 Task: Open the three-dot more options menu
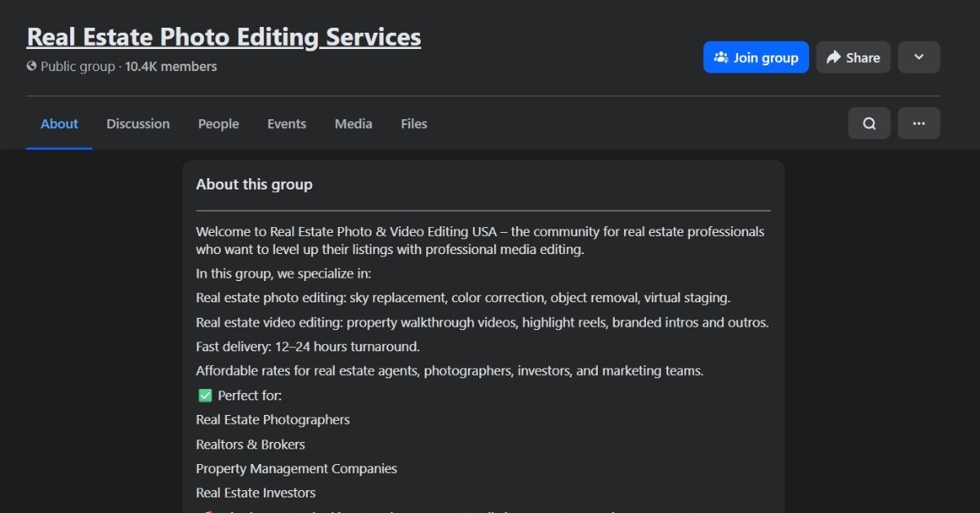[919, 123]
